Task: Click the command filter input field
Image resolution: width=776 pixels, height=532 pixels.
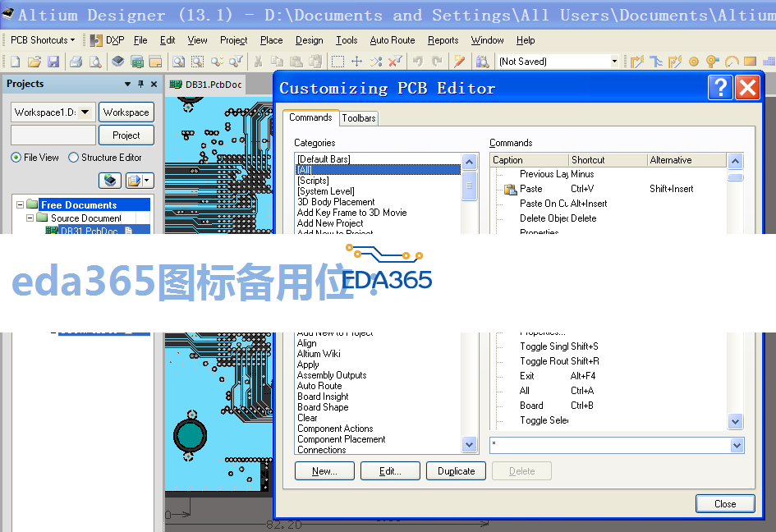Action: pos(610,446)
